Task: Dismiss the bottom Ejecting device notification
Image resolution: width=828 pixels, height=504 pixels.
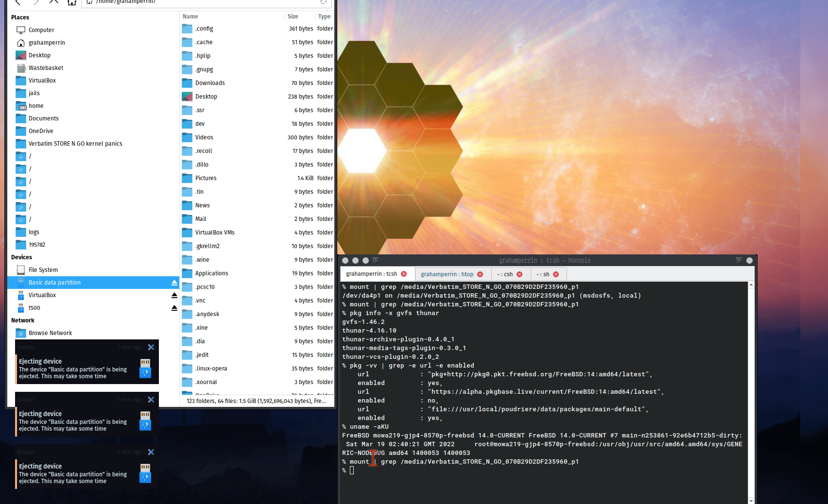Action: point(151,452)
